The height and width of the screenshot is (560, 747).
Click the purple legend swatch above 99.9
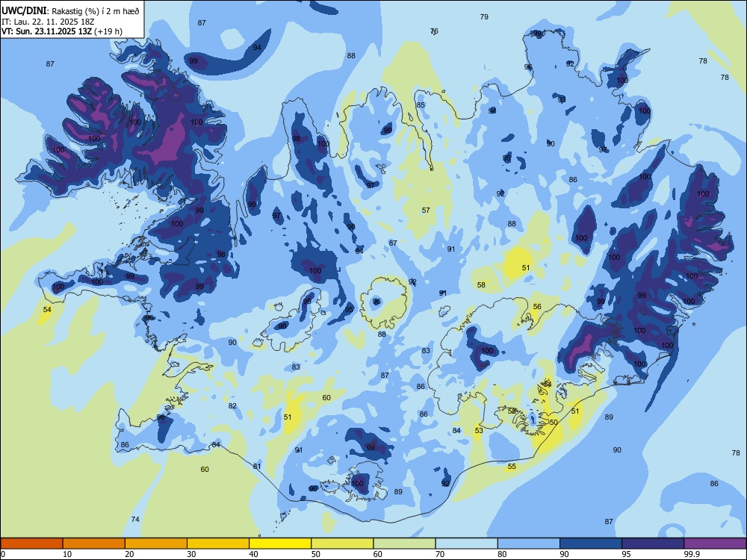click(x=715, y=544)
